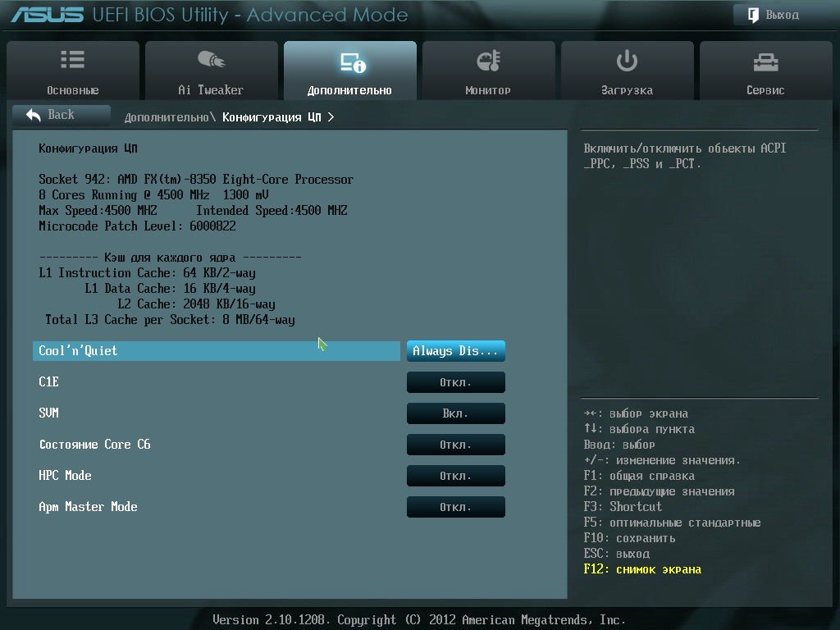Click the exit door icon beside Выход
This screenshot has width=840, height=630.
(x=752, y=15)
